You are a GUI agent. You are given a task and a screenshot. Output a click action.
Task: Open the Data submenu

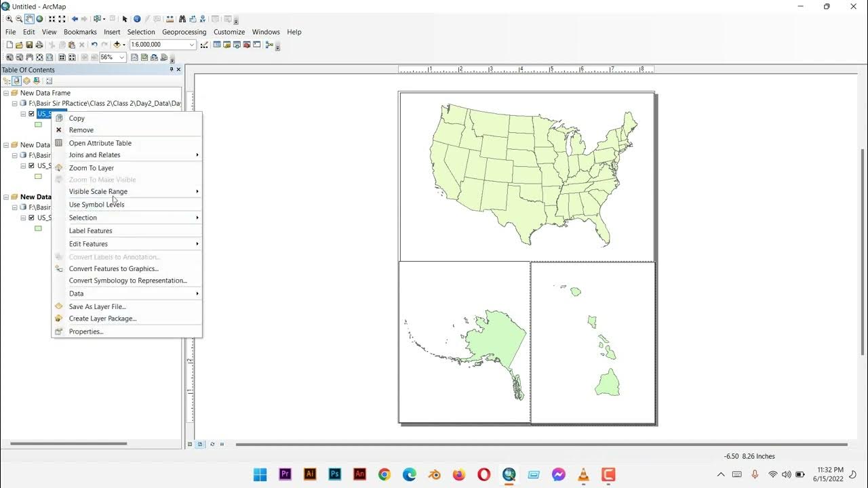point(127,293)
